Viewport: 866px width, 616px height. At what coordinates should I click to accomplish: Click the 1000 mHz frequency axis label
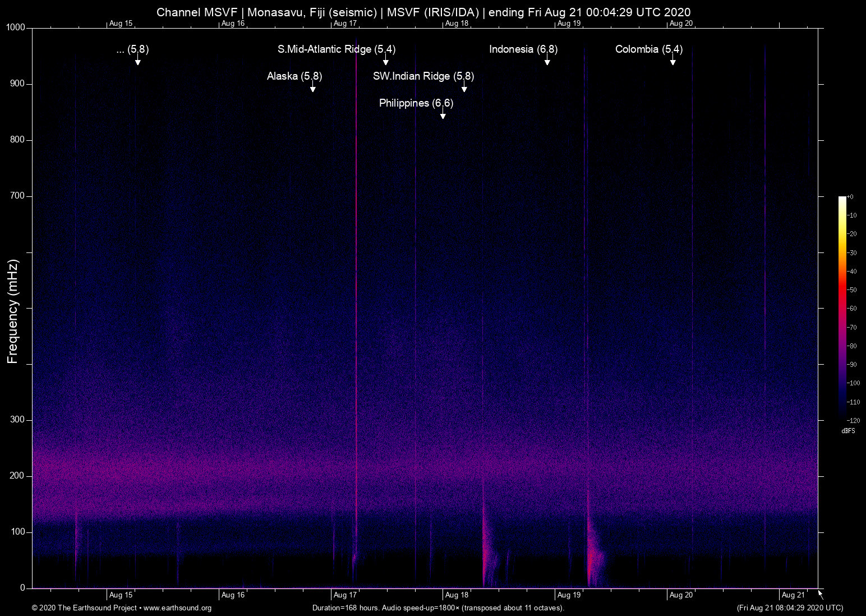[15, 27]
